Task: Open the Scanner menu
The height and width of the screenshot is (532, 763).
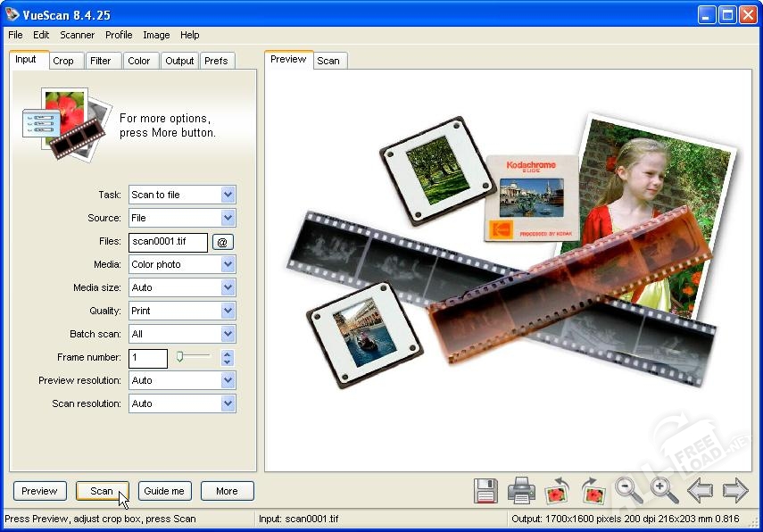Action: click(x=78, y=35)
